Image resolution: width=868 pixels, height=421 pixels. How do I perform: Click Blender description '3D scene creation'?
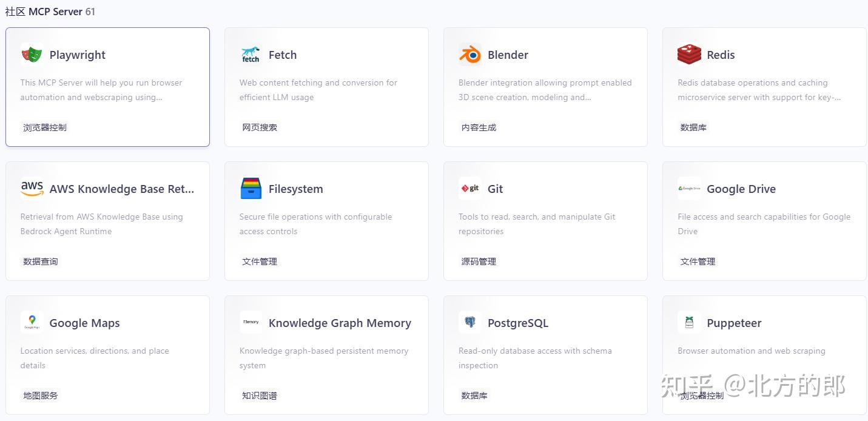[545, 90]
